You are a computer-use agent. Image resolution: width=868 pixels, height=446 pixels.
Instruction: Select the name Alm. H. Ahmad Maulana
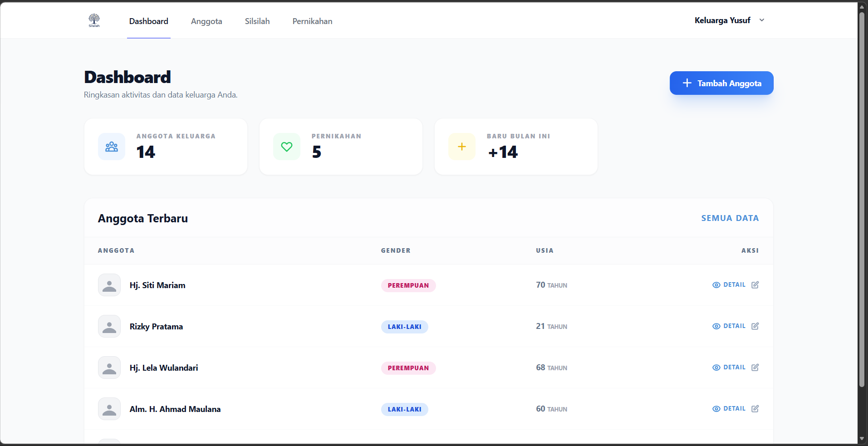click(x=175, y=409)
